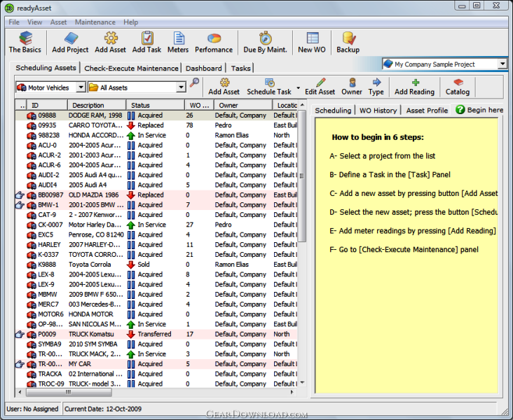
Task: Sort by the Owner column header
Action: tap(243, 105)
